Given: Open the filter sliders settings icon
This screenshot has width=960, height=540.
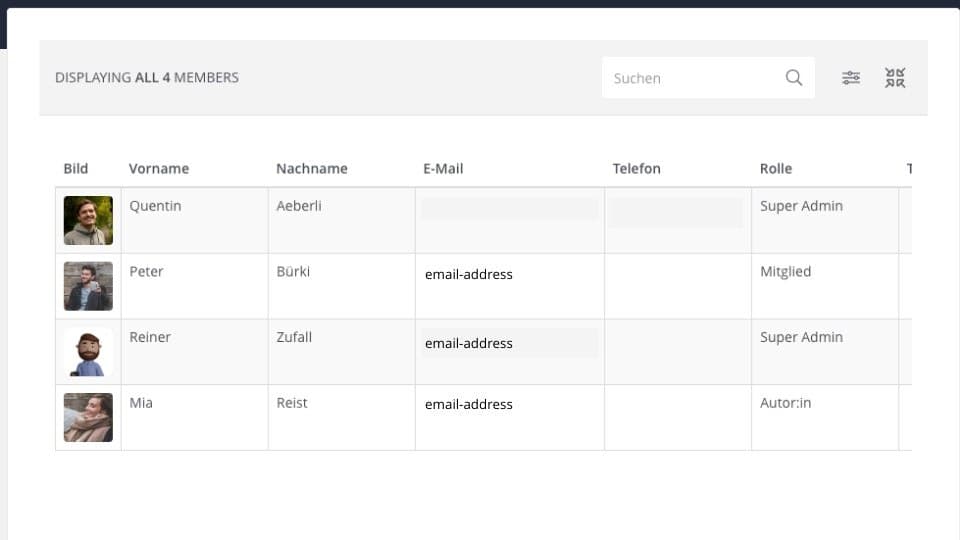Looking at the screenshot, I should click(850, 78).
